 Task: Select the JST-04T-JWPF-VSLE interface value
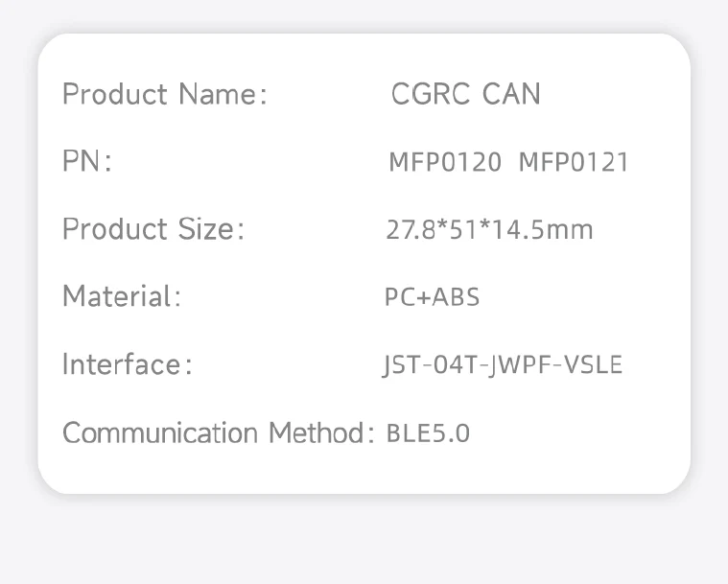pyautogui.click(x=503, y=365)
